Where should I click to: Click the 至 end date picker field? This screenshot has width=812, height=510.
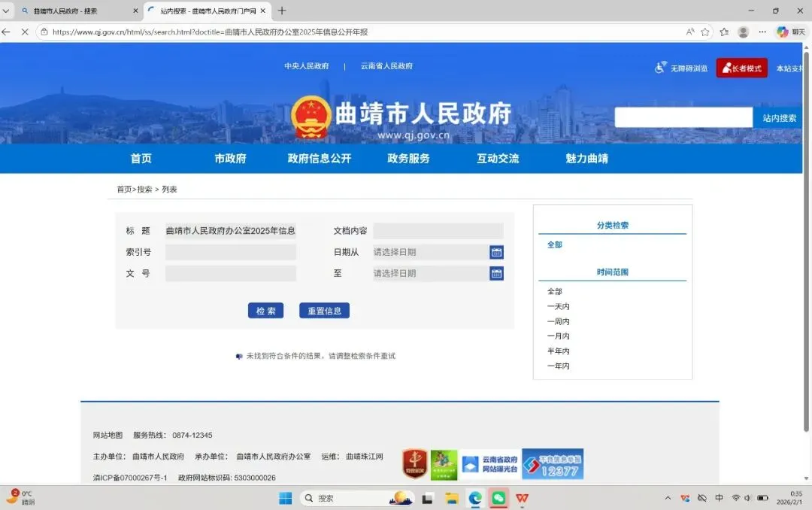[x=430, y=273]
